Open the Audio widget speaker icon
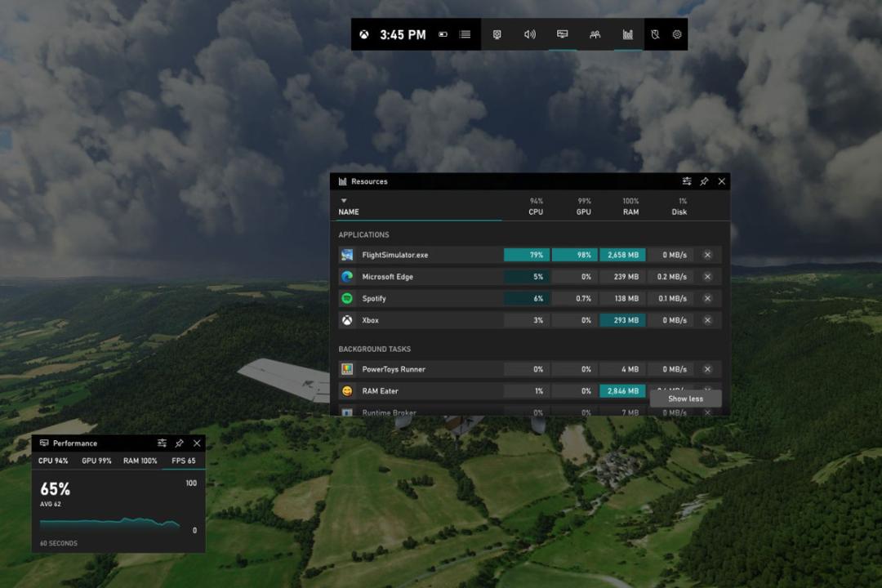 click(529, 35)
